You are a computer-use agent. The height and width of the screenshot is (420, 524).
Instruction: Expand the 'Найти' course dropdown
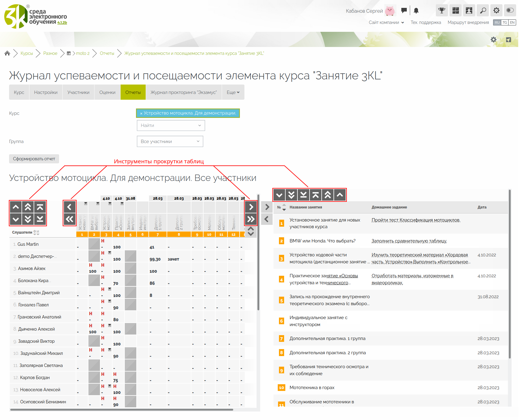pyautogui.click(x=171, y=125)
